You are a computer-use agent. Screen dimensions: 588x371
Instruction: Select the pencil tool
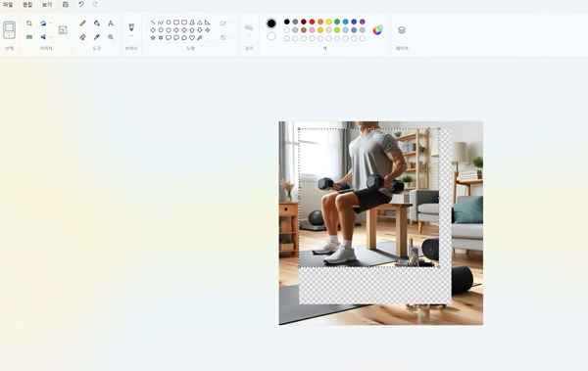pos(83,23)
